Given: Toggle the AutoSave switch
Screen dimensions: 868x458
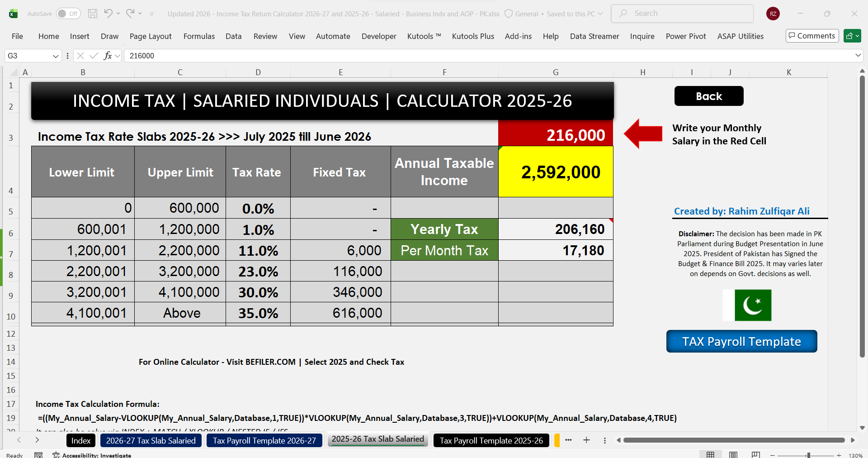Looking at the screenshot, I should (x=68, y=14).
